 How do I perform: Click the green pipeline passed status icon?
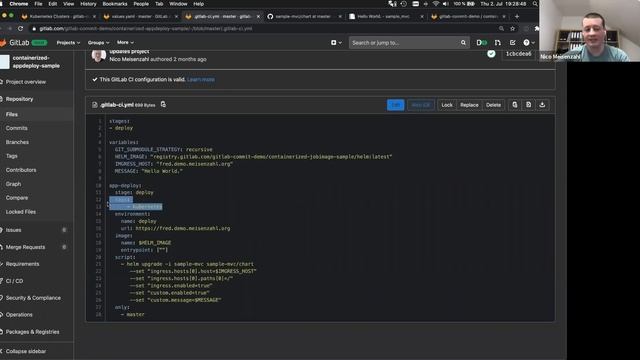tap(491, 54)
